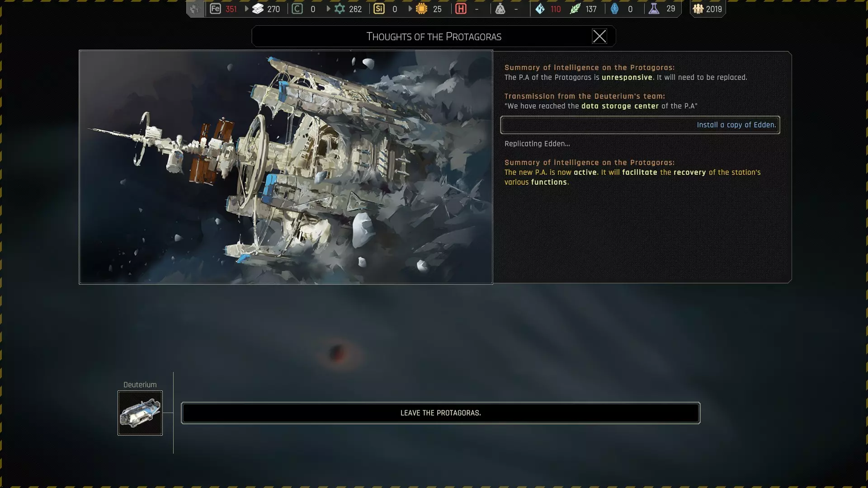Click the green food leaf icon
This screenshot has height=488, width=868.
(575, 9)
